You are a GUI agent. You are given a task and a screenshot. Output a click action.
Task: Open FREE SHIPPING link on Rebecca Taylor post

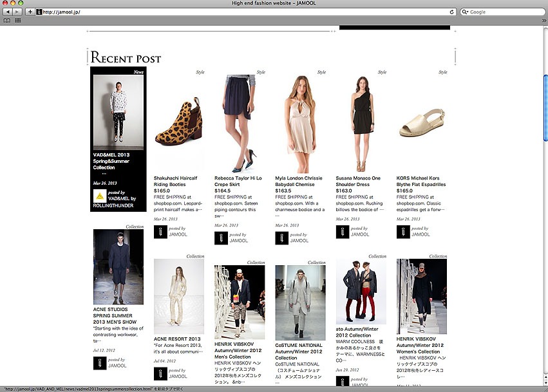231,197
